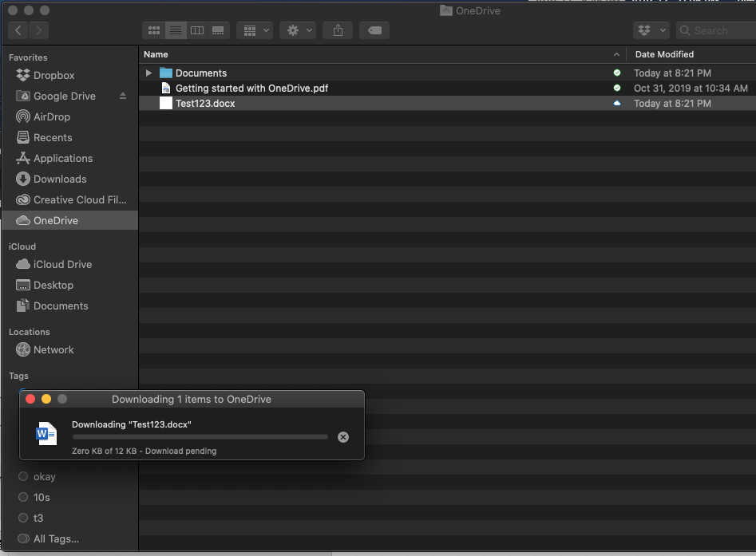Go back with the Finder back arrow
Viewport: 756px width, 556px height.
coord(18,30)
